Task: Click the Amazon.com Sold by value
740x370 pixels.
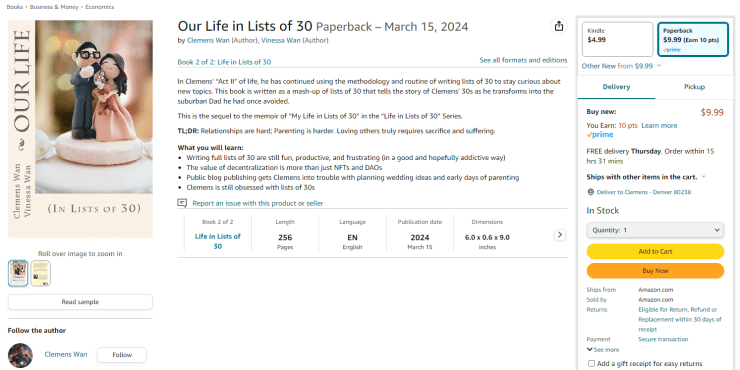Action: (x=656, y=300)
